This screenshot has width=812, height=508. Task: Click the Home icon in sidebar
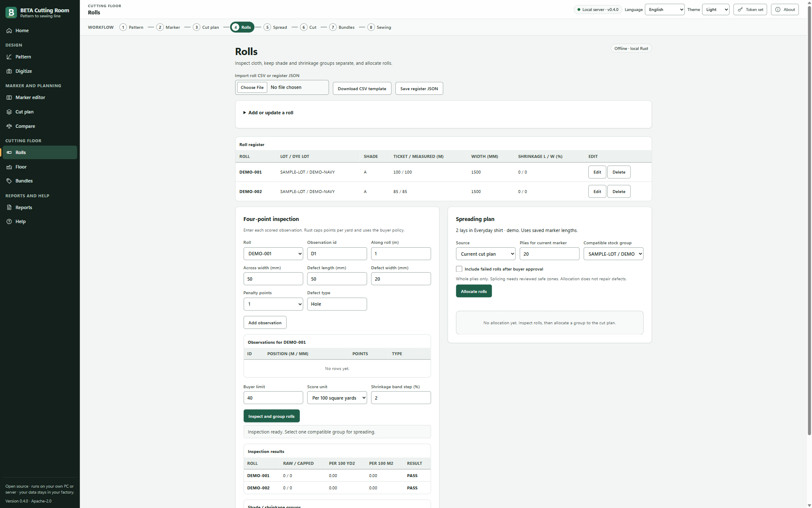[9, 30]
